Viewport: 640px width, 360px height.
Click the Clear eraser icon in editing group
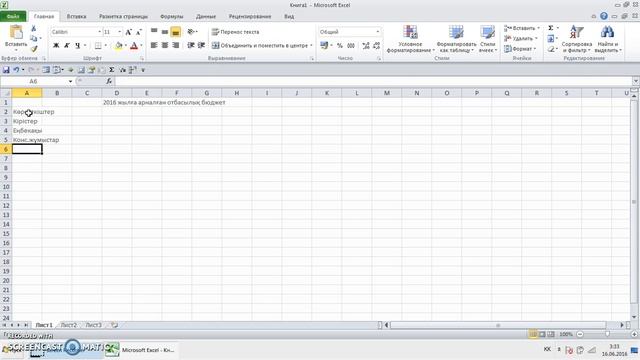[x=551, y=49]
